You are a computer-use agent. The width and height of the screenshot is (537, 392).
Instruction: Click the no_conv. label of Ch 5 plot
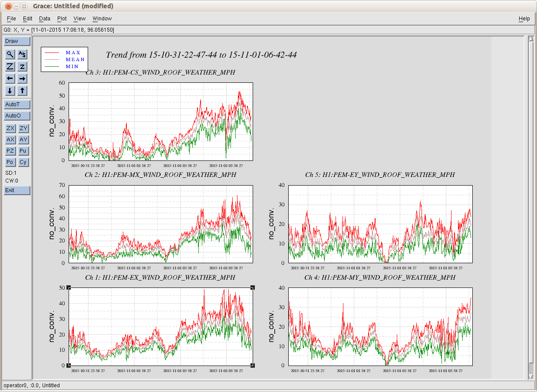coord(272,224)
